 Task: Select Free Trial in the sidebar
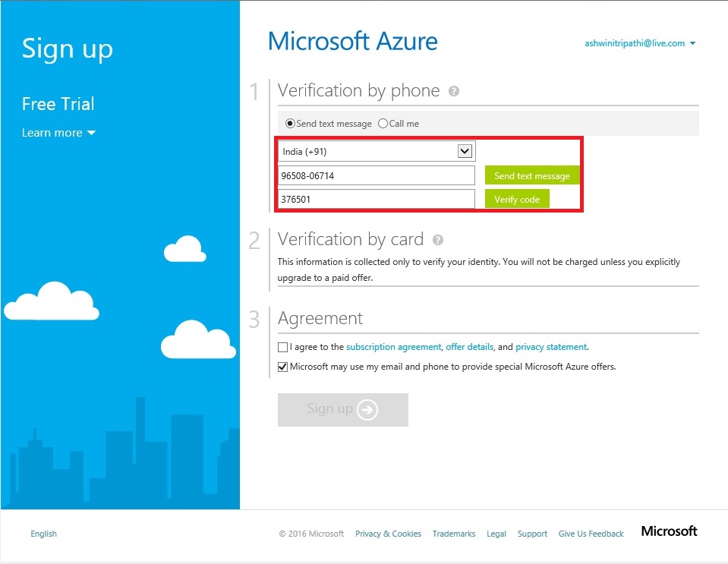[x=58, y=104]
